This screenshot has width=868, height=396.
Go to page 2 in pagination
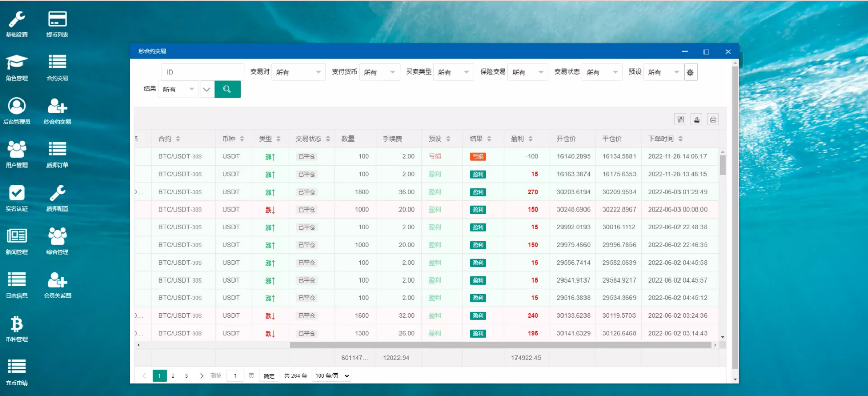click(x=173, y=376)
